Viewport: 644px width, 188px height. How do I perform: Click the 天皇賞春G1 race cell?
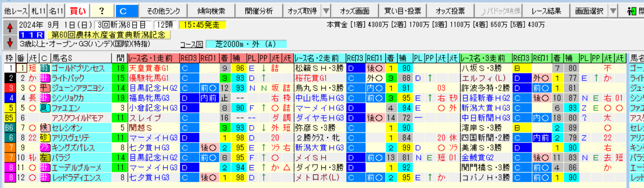(153, 68)
